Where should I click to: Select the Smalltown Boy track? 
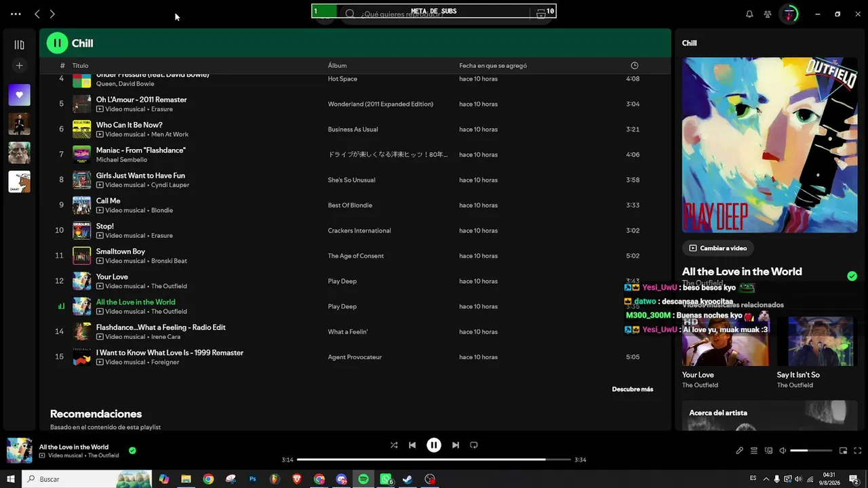(x=121, y=251)
